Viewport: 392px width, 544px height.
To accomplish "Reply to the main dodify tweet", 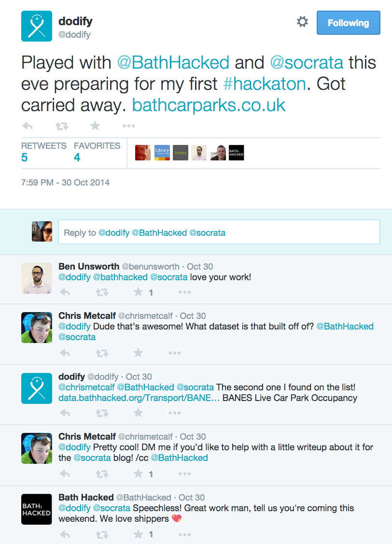I will click(x=28, y=126).
